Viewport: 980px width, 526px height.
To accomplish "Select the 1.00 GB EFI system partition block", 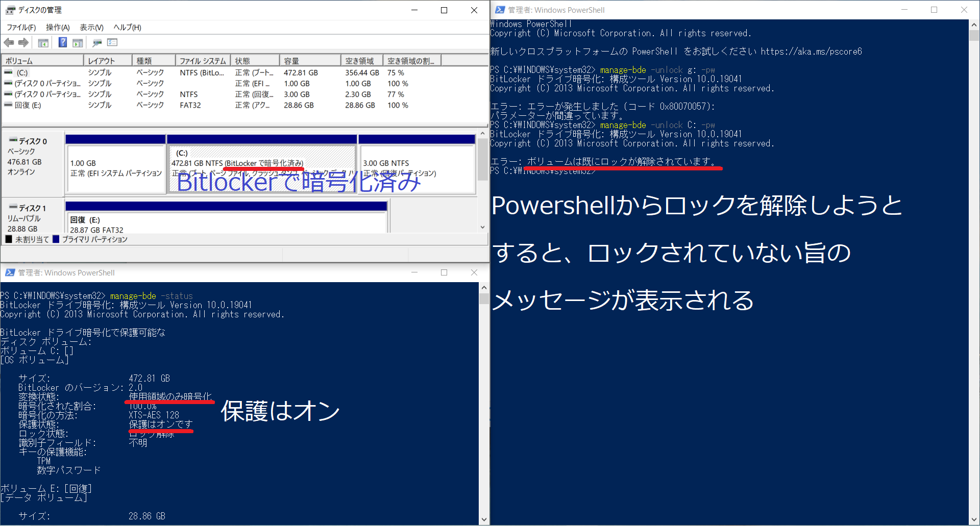I will 116,168.
